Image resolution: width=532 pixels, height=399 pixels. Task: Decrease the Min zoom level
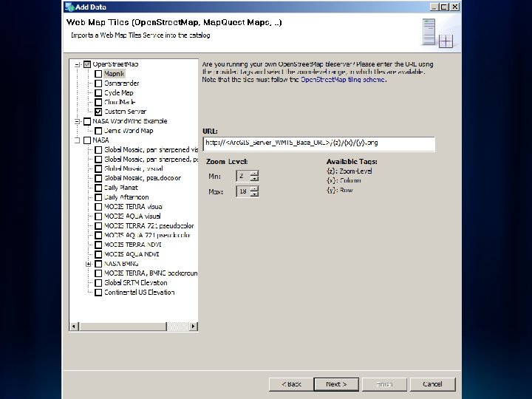[254, 179]
